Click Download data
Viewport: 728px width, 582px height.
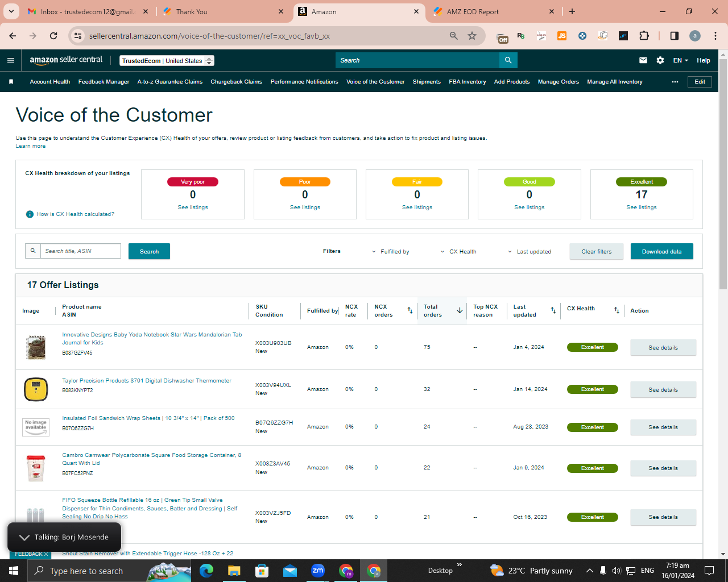662,251
